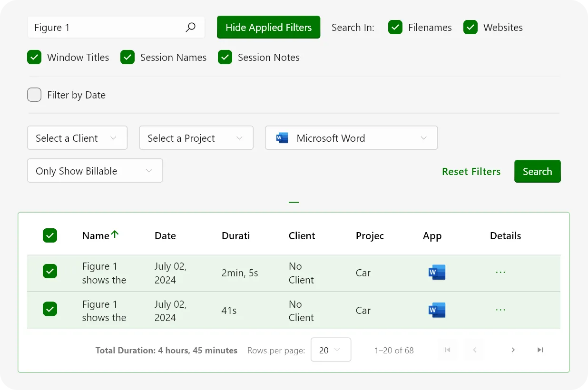Image resolution: width=588 pixels, height=390 pixels.
Task: Change rows per page from 20
Action: 331,350
